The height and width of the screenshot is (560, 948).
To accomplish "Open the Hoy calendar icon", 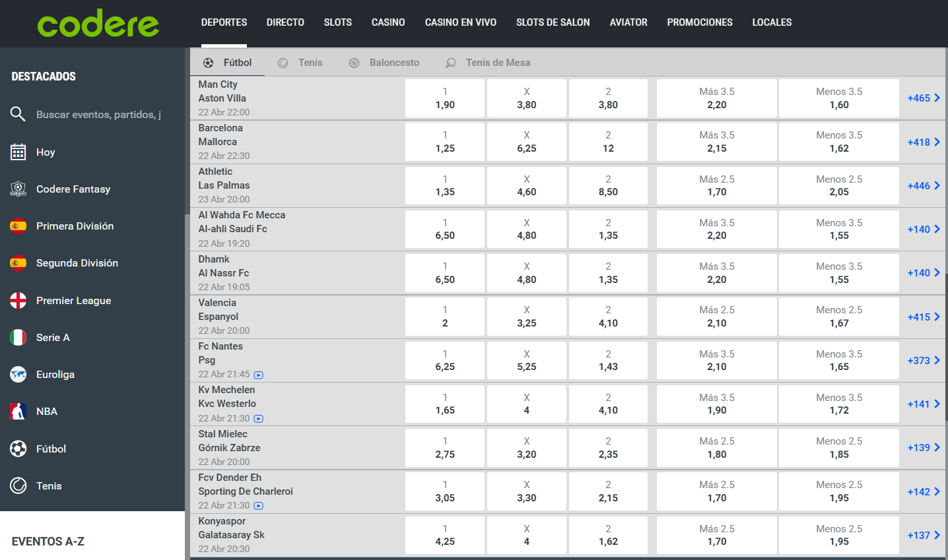I will click(x=18, y=152).
